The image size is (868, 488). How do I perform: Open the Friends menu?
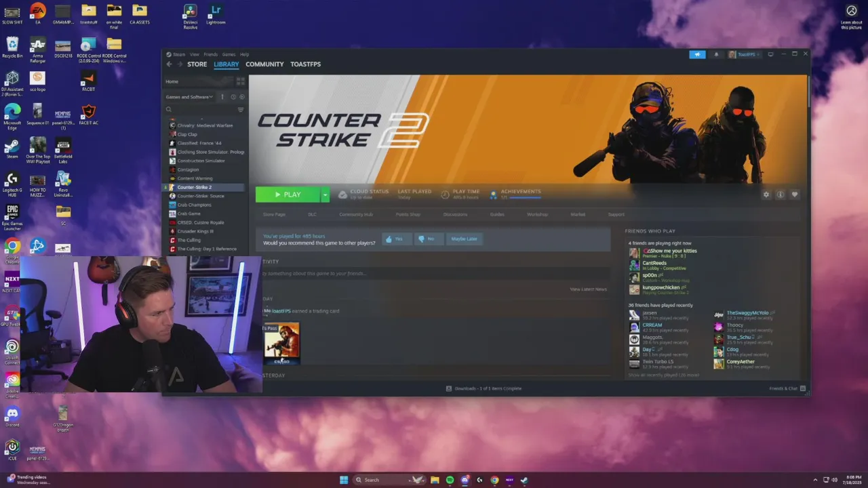coord(211,54)
